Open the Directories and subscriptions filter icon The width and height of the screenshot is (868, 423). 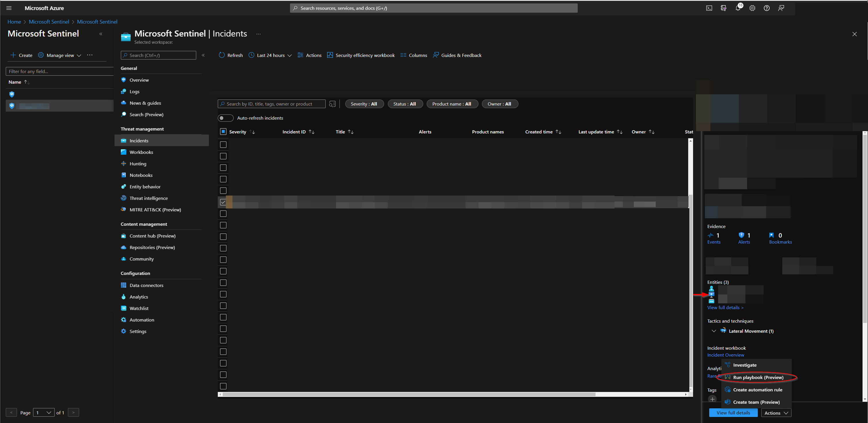[x=724, y=8]
